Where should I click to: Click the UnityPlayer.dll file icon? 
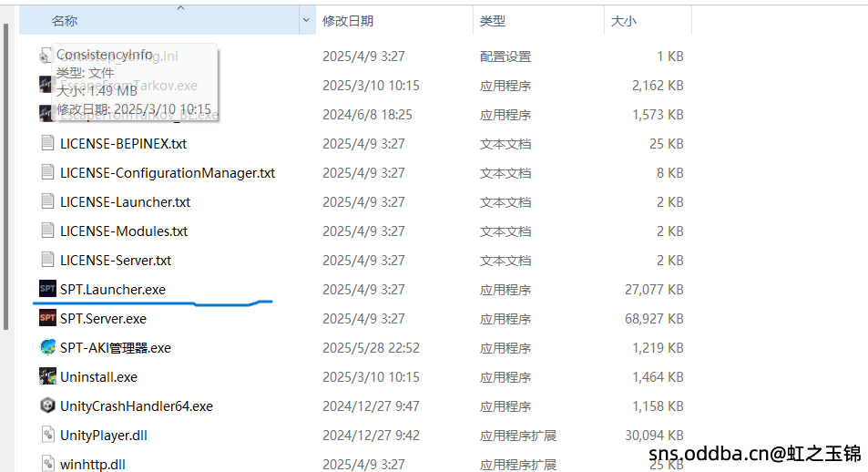coord(47,435)
